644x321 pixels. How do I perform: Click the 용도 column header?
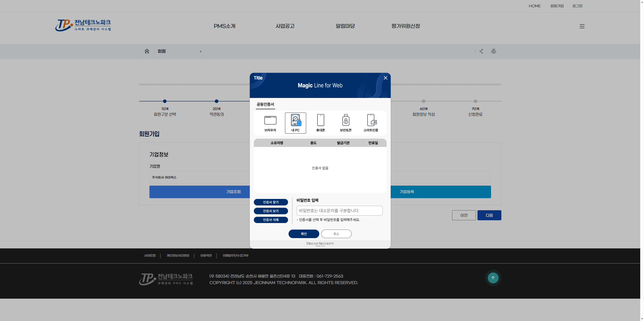pos(313,143)
